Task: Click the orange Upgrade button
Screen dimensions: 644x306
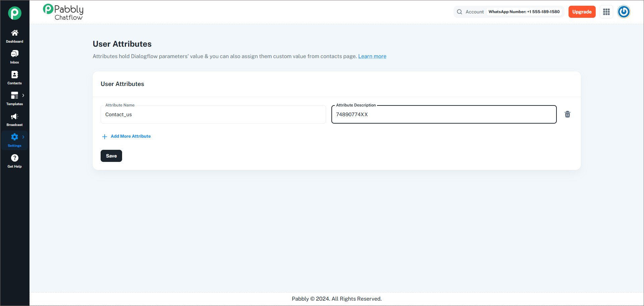Action: pyautogui.click(x=582, y=12)
